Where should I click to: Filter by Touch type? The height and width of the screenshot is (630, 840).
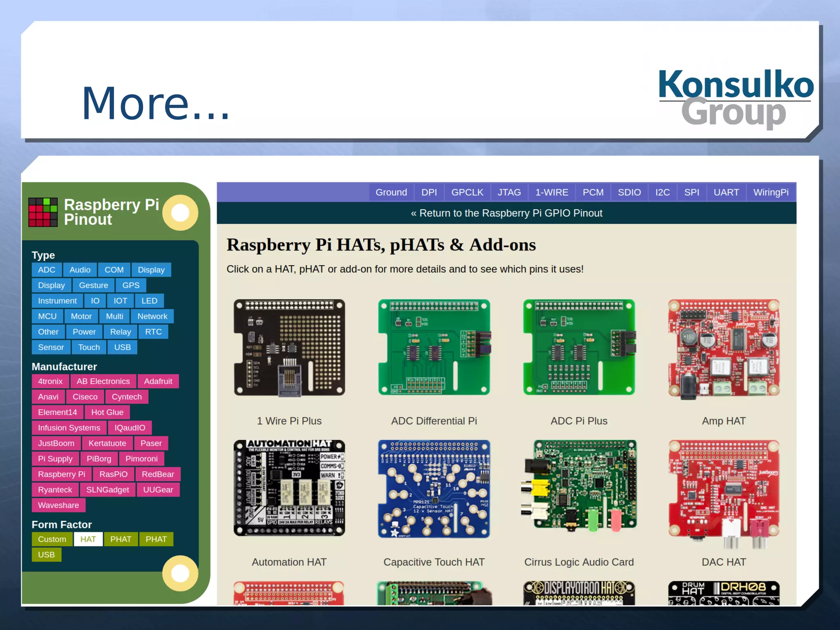pos(89,347)
